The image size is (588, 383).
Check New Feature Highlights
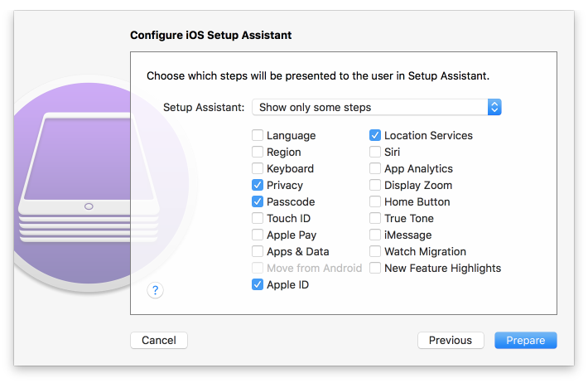pyautogui.click(x=375, y=268)
